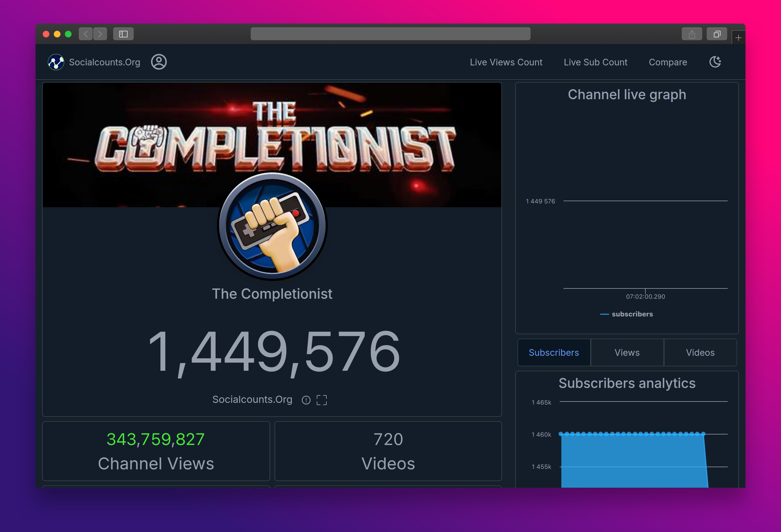
Task: Open the Compare page
Action: tap(668, 62)
